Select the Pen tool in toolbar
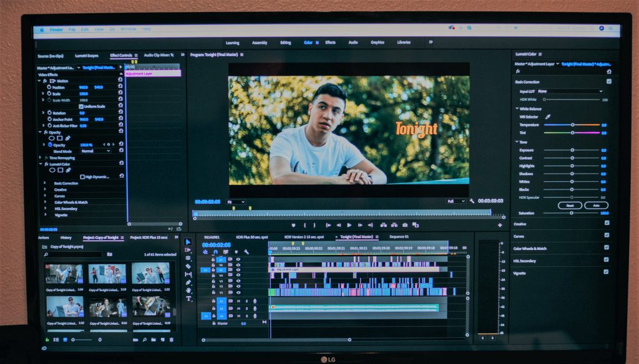 (188, 282)
